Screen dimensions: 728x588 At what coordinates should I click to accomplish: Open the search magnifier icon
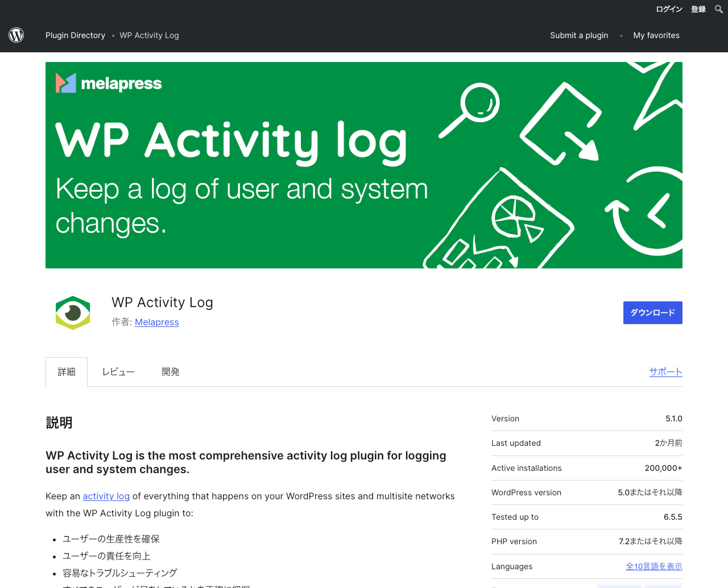point(719,9)
